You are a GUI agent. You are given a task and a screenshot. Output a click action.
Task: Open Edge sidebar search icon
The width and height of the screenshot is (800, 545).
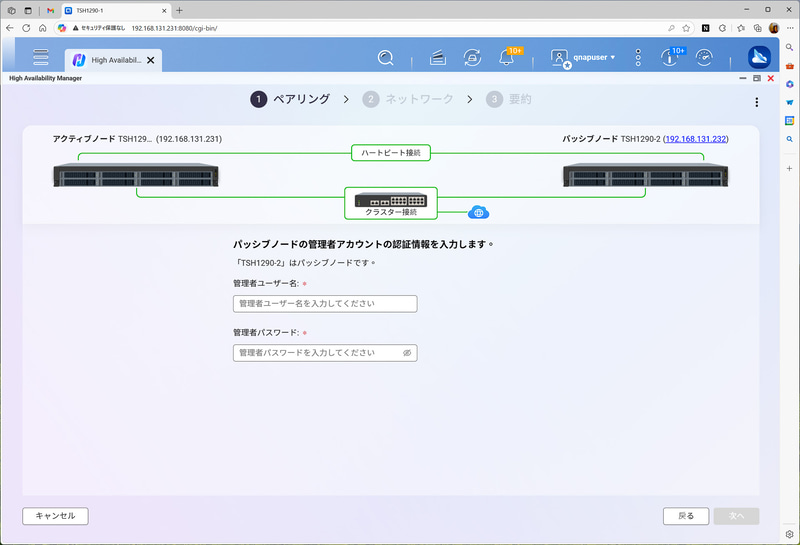[789, 47]
